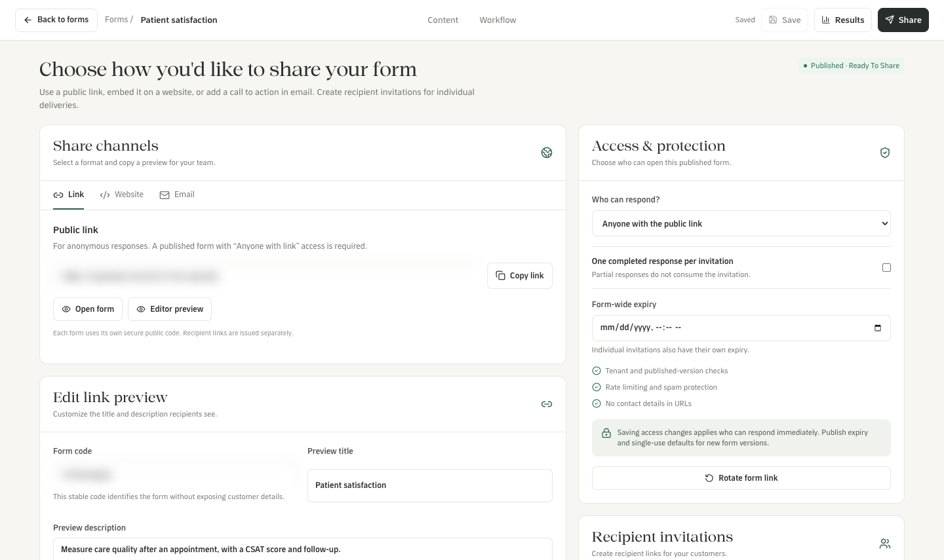944x560 pixels.
Task: Switch to the Email tab
Action: (177, 195)
